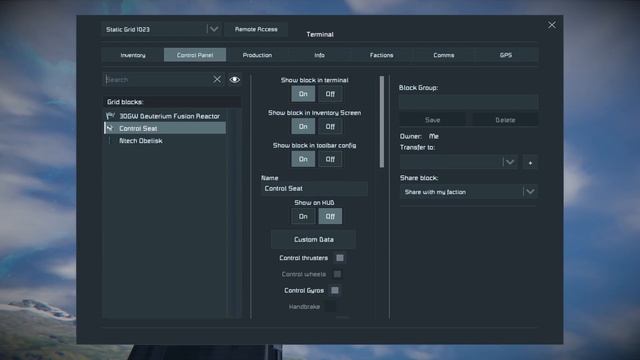Click the Block Group name field

tap(468, 102)
